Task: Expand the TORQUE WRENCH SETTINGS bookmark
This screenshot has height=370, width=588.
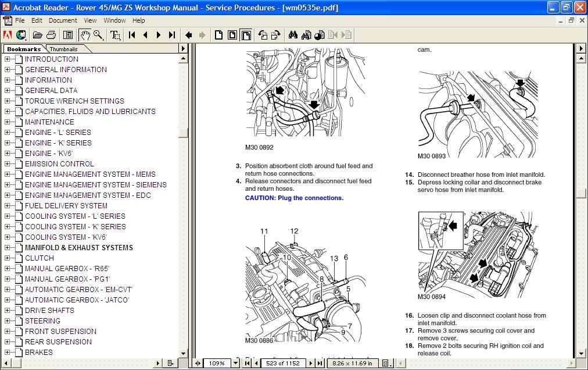Action: pos(7,101)
